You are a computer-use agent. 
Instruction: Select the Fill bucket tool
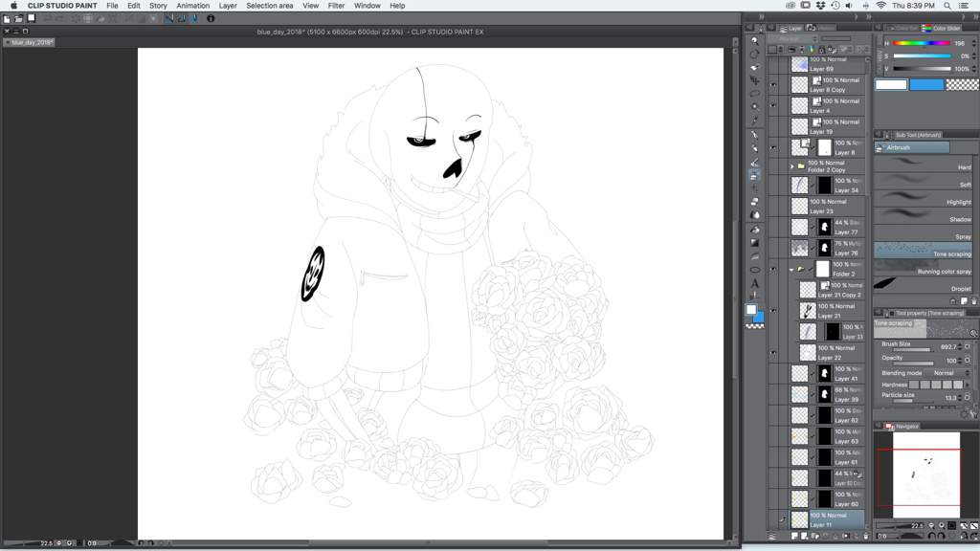pos(755,230)
